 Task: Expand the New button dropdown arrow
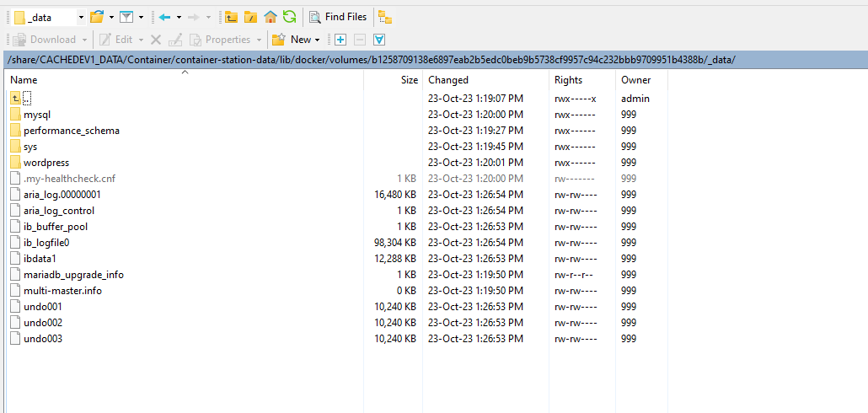click(317, 40)
